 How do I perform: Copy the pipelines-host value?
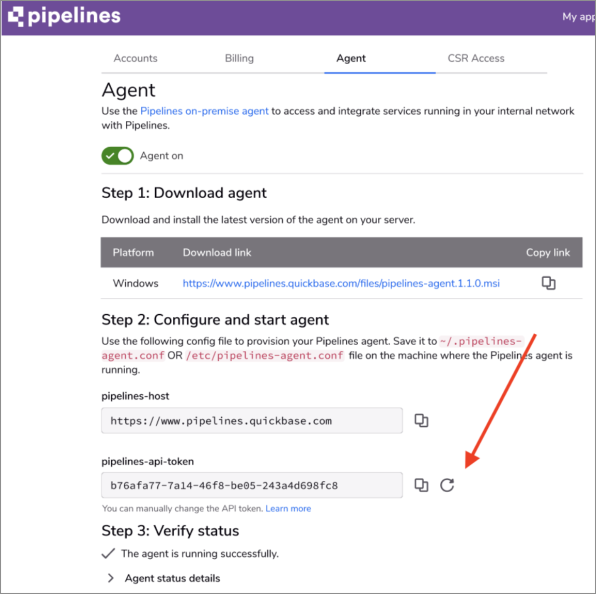(x=421, y=420)
